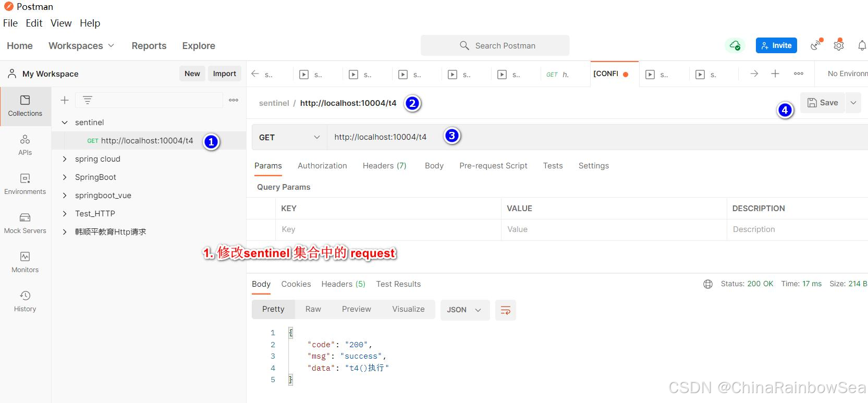Screen dimensions: 868x403
Task: Open the Explore page link
Action: 199,46
